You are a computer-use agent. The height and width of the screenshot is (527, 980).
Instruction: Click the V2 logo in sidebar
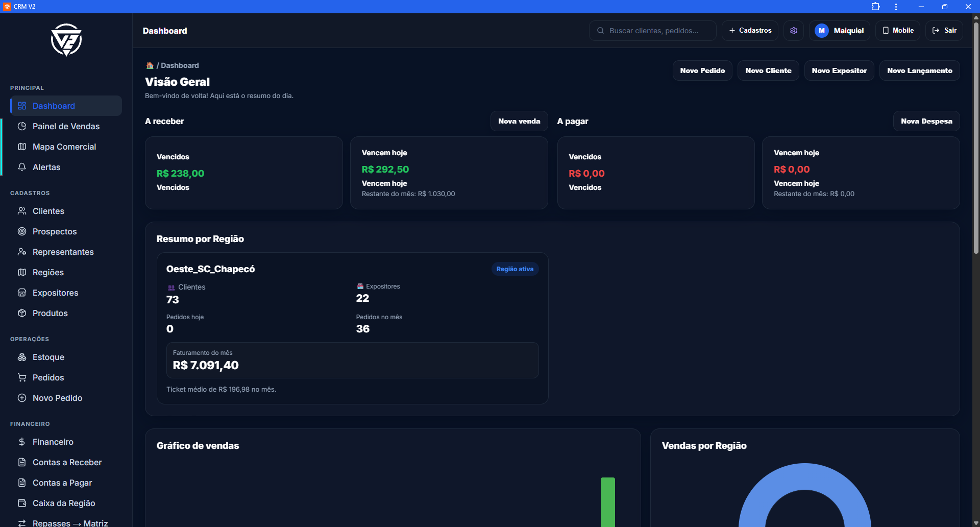coord(66,40)
